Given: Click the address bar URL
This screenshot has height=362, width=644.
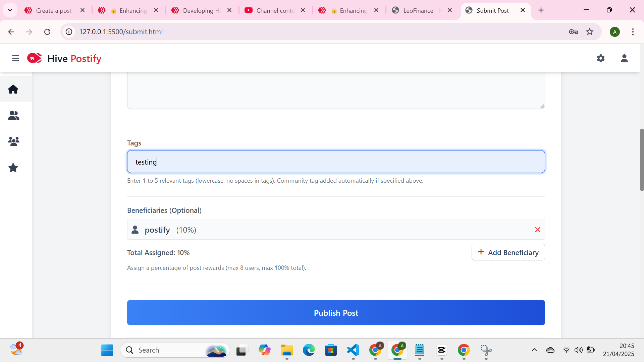Looking at the screenshot, I should [x=121, y=32].
